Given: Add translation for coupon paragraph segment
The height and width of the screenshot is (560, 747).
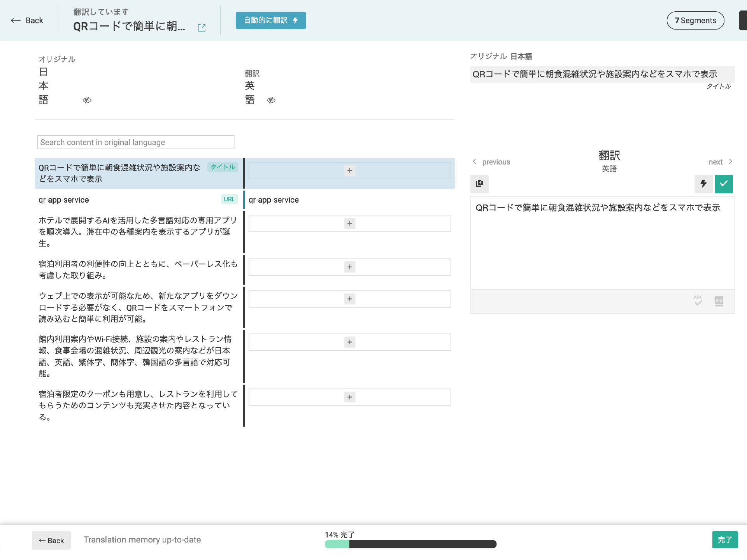Looking at the screenshot, I should [x=350, y=397].
